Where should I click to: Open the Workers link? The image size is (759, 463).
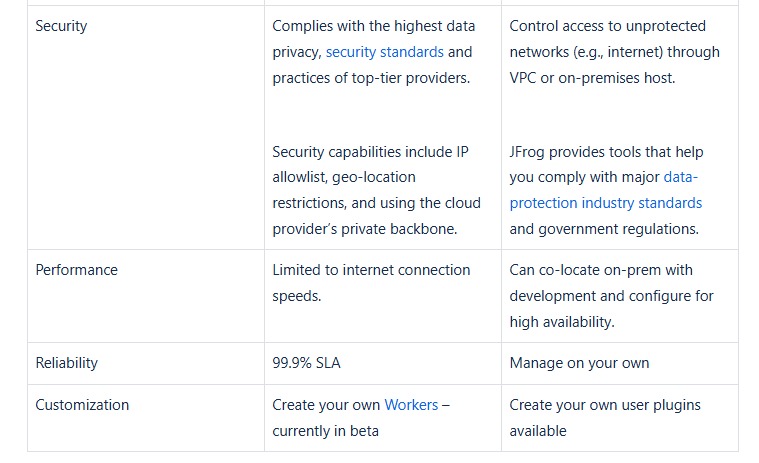click(411, 405)
